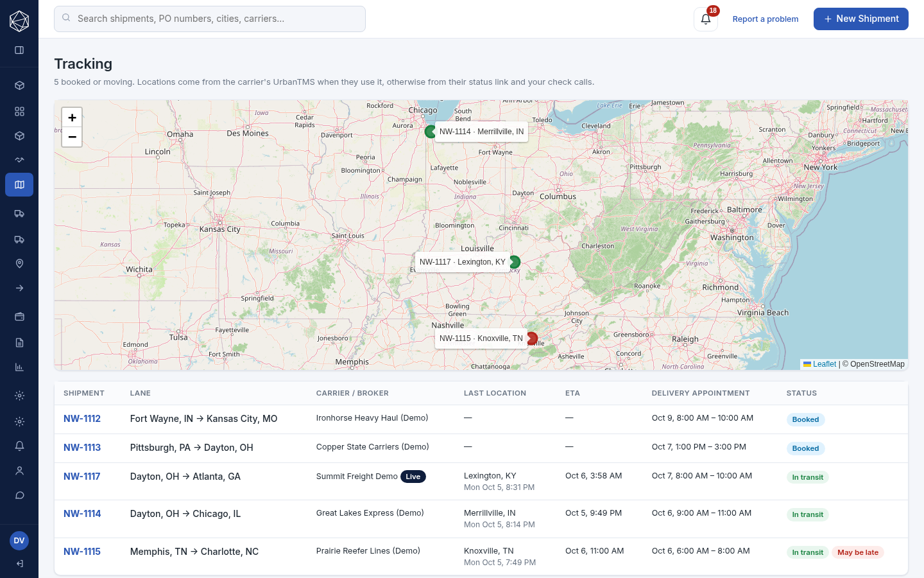Click the 'NW-1115 · Knoxville, TN' map label

click(481, 338)
